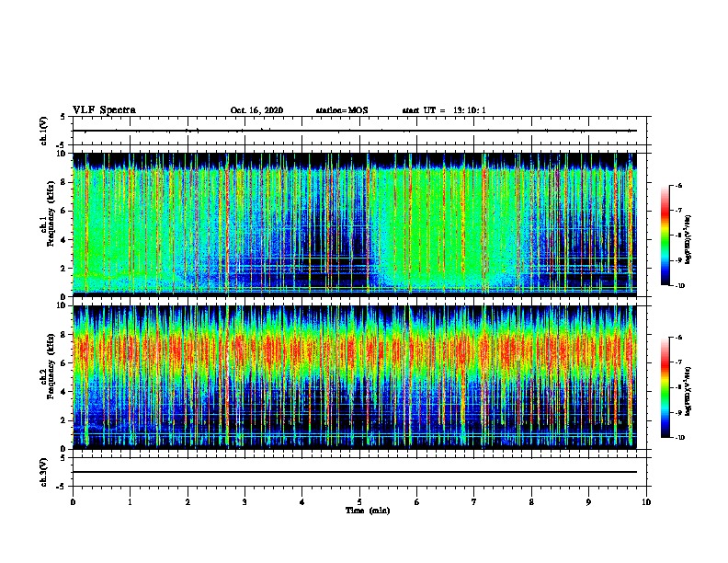Click the time axis tick label "2"
This screenshot has width=728, height=563.
pos(188,502)
